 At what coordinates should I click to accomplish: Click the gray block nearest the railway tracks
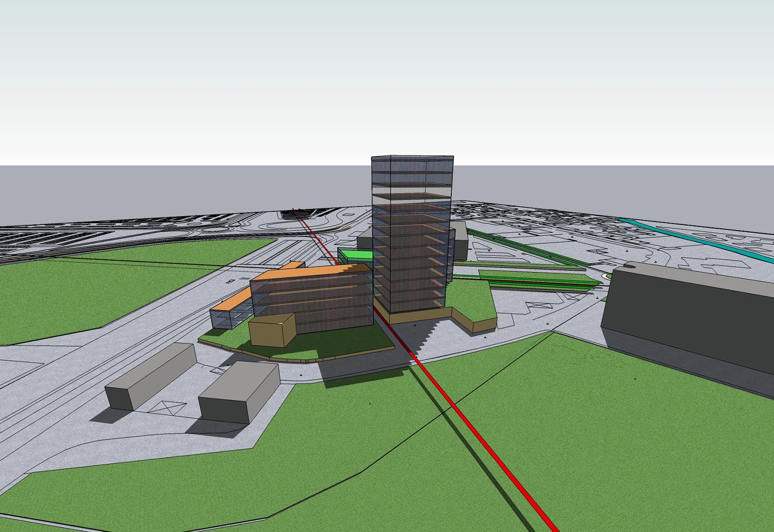click(x=151, y=375)
